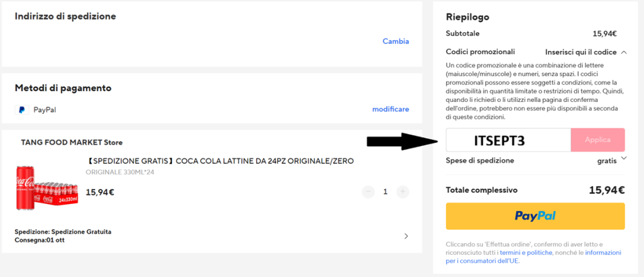The height and width of the screenshot is (277, 644).
Task: Click the Metodi di pagamento heading
Action: [x=64, y=88]
